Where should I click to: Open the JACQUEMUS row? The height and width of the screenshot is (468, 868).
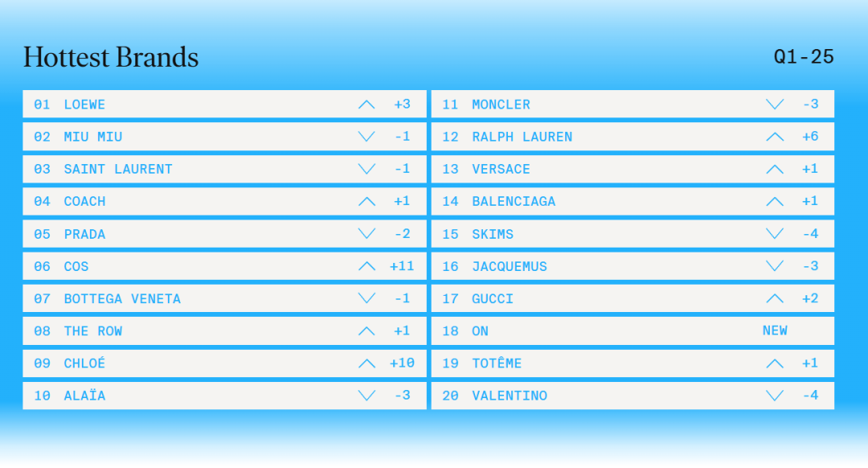tap(510, 266)
